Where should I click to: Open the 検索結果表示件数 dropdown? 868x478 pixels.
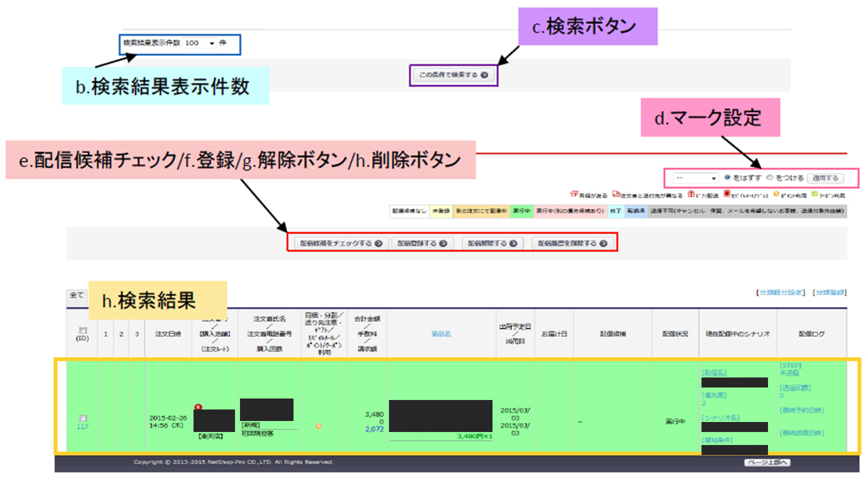[199, 43]
